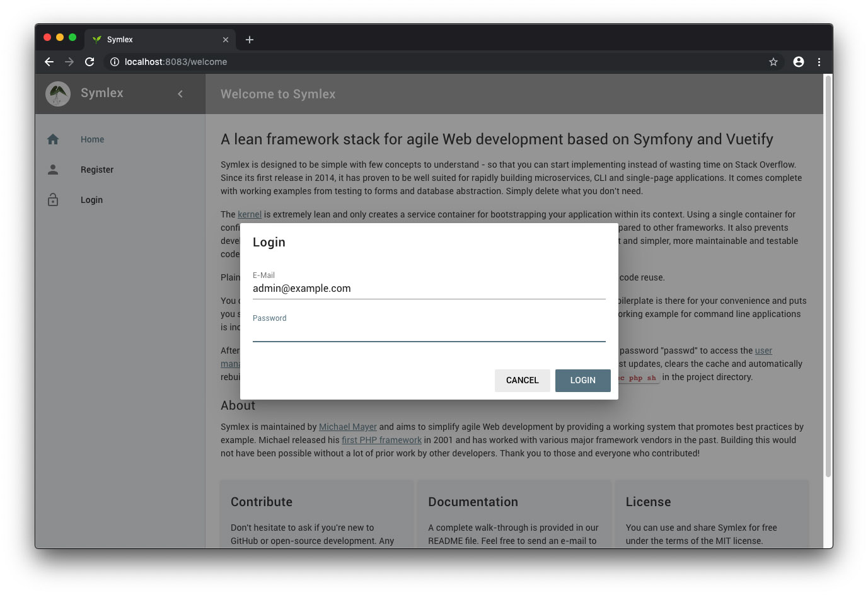Click the user link after passwd
The height and width of the screenshot is (595, 868).
[x=763, y=350]
